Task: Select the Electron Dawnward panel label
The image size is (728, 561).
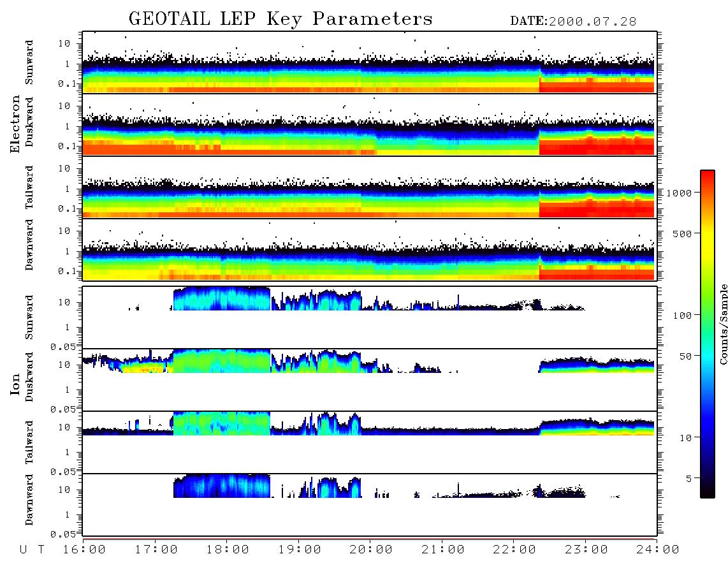Action: pyautogui.click(x=29, y=245)
